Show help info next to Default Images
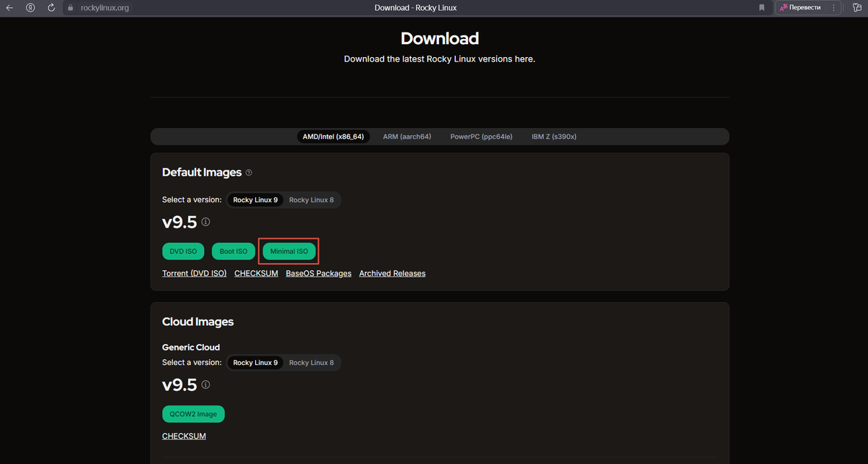 coord(249,173)
